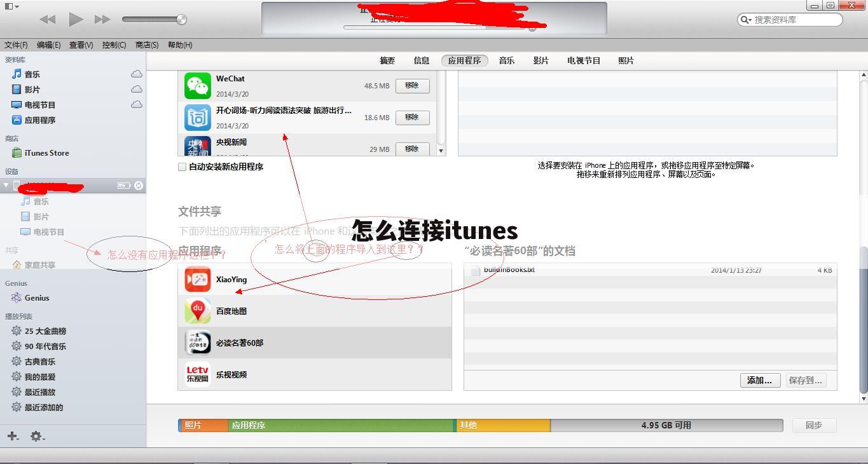Open the 查看(V) menu
Viewport: 868px width, 464px height.
(81, 45)
